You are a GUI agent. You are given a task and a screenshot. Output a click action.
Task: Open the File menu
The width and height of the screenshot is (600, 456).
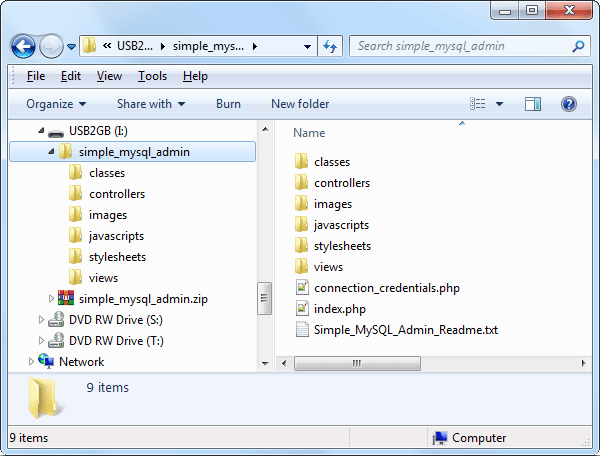(36, 76)
